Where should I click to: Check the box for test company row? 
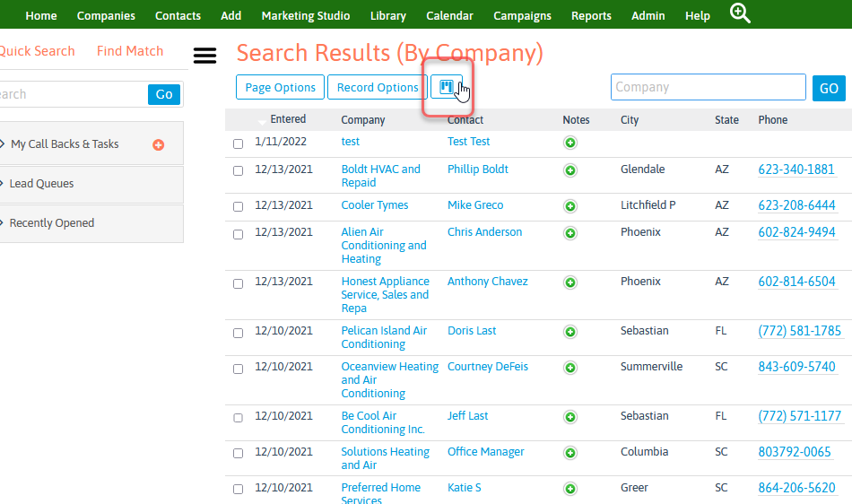click(238, 143)
